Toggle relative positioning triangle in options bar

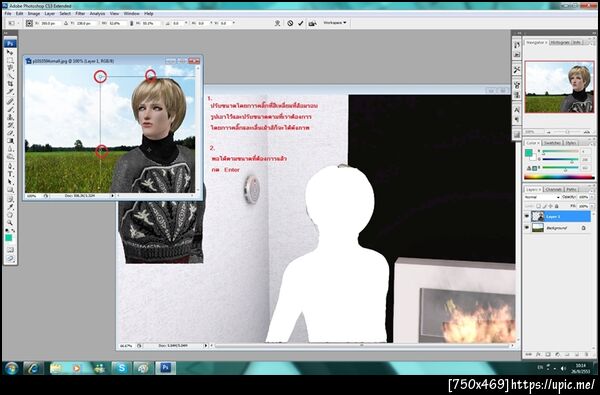coord(66,23)
